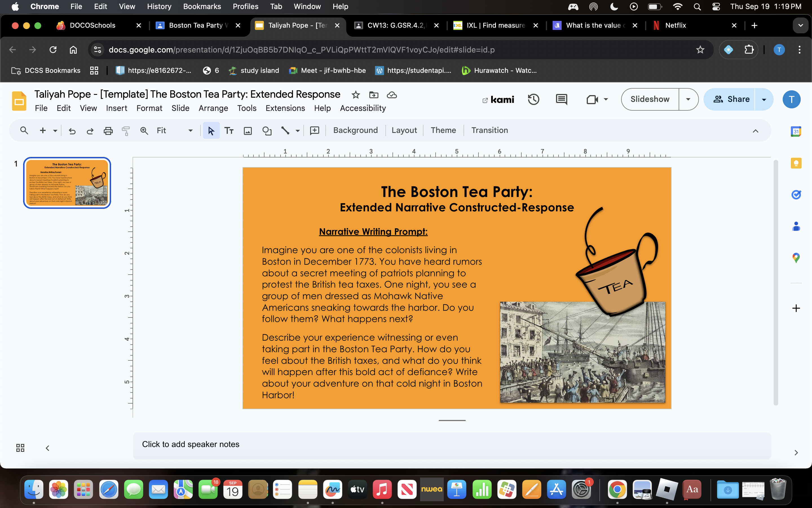Open new slide layout dropdown arrow
812x508 pixels.
[55, 130]
